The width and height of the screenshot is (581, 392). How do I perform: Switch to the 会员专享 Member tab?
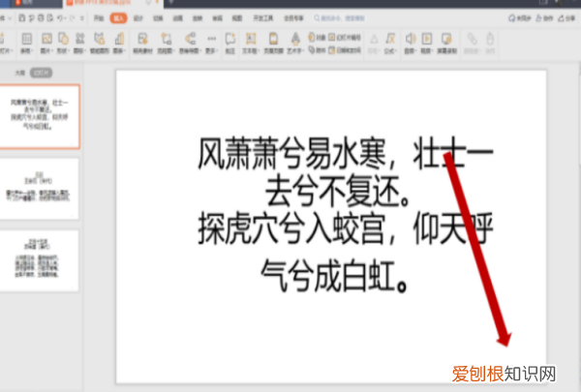pyautogui.click(x=293, y=18)
